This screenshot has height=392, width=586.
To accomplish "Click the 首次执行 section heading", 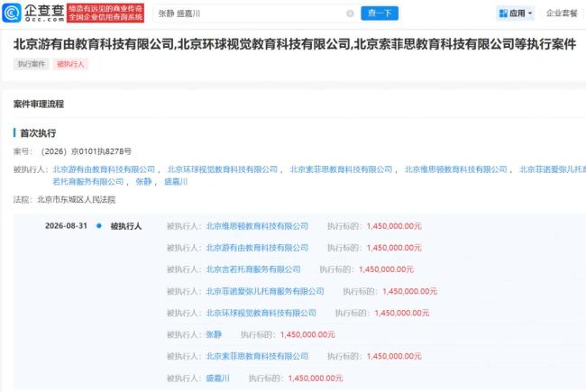I will pyautogui.click(x=38, y=133).
